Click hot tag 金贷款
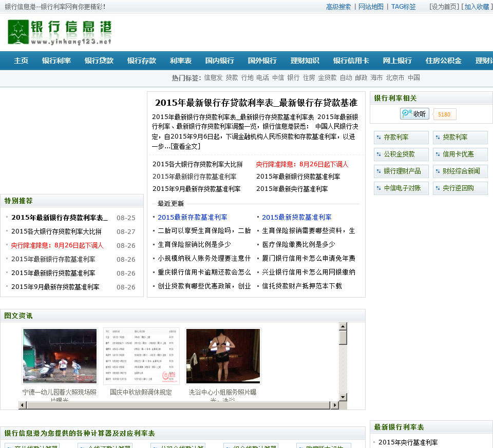This screenshot has height=448, width=493. coord(327,77)
